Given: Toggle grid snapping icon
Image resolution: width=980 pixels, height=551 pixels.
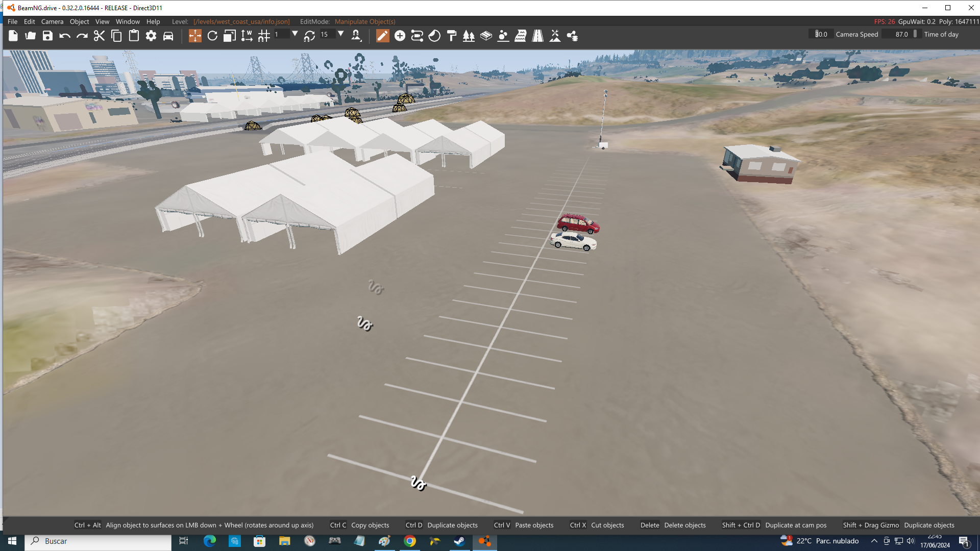Looking at the screenshot, I should pos(264,36).
